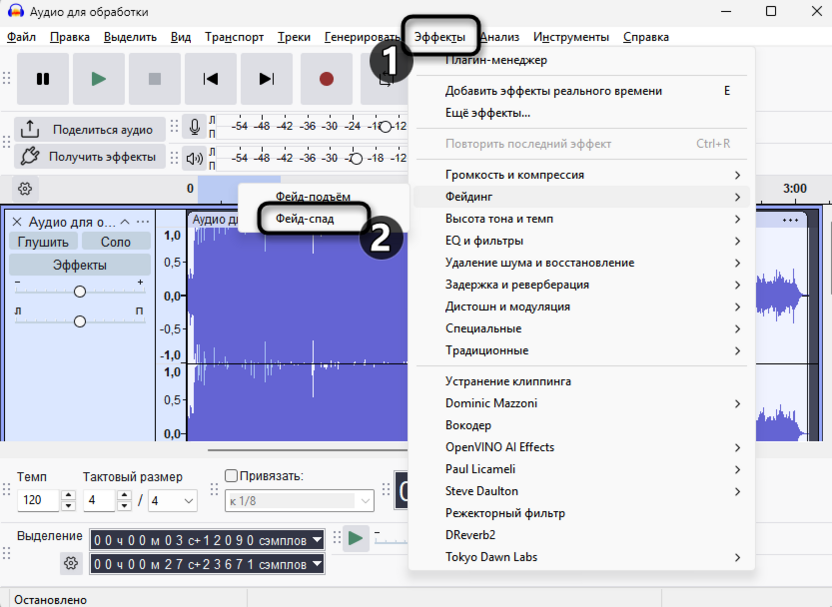Open the track's Эффекты panel button
832x607 pixels.
(80, 265)
